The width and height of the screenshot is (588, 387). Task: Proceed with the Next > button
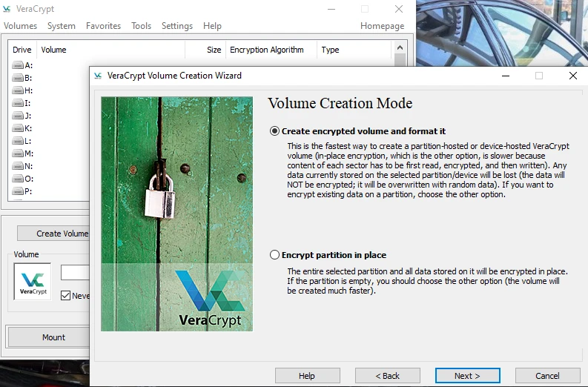(468, 376)
